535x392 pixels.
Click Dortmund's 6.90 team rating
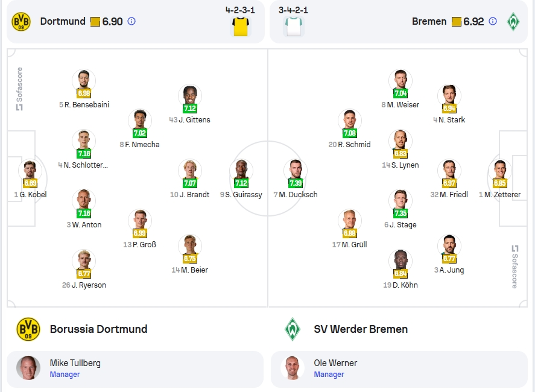[x=112, y=22]
